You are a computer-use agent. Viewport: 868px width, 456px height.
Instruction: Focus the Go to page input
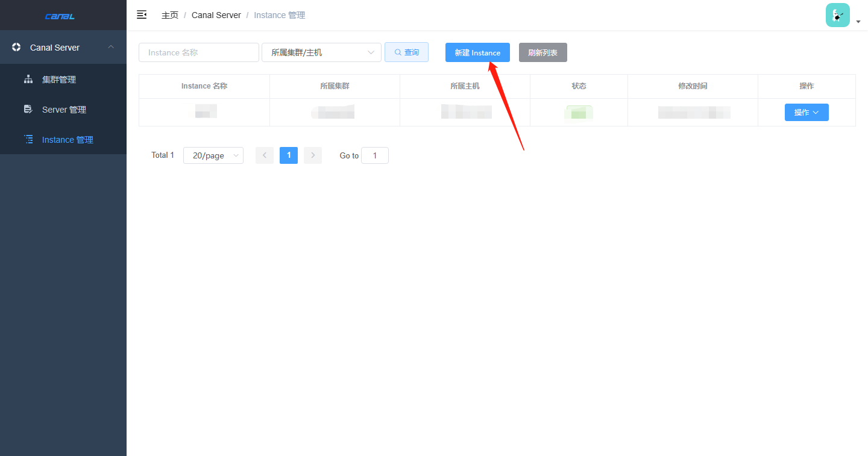[x=375, y=155]
